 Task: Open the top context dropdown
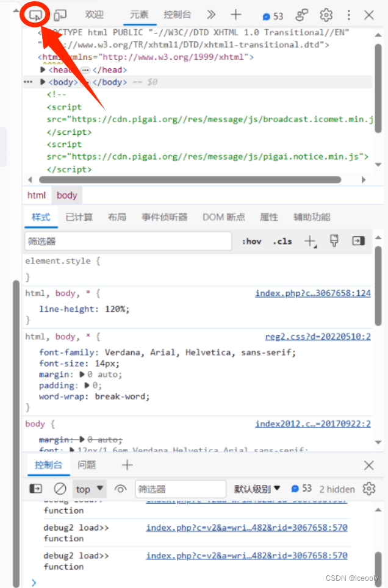point(90,489)
